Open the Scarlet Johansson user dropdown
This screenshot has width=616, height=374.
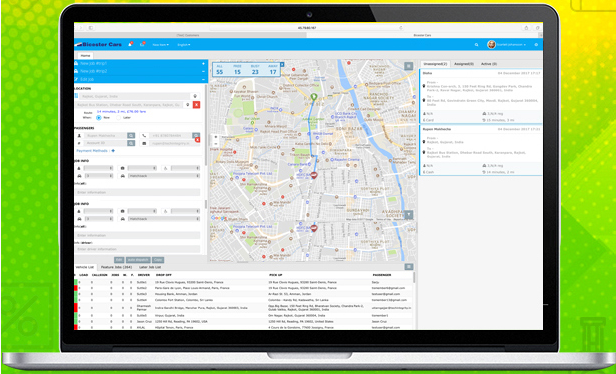[x=511, y=45]
